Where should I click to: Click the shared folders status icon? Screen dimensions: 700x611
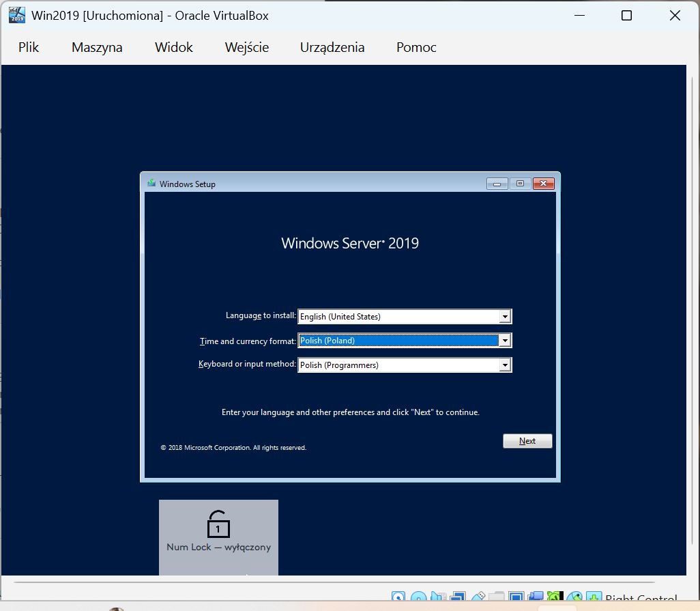[497, 599]
